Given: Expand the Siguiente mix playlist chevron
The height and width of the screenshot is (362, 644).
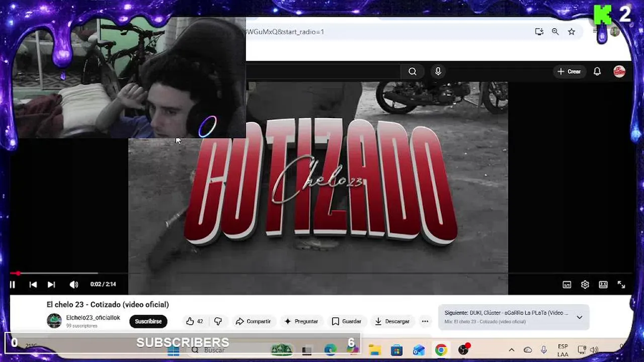Looking at the screenshot, I should [579, 317].
